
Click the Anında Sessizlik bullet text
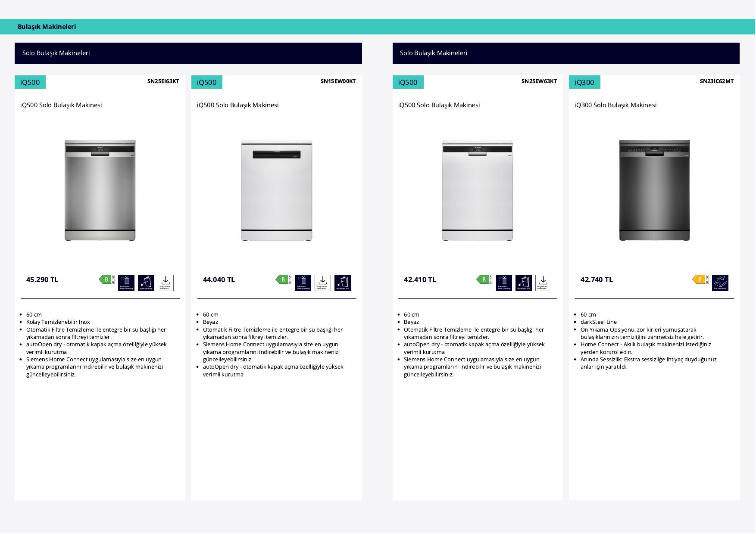(649, 363)
